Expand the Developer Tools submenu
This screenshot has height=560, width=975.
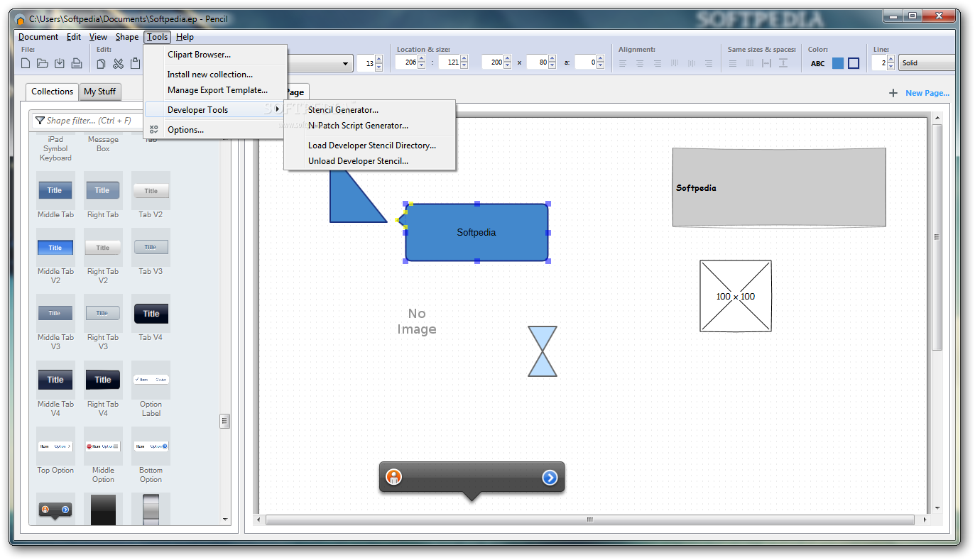pyautogui.click(x=215, y=110)
